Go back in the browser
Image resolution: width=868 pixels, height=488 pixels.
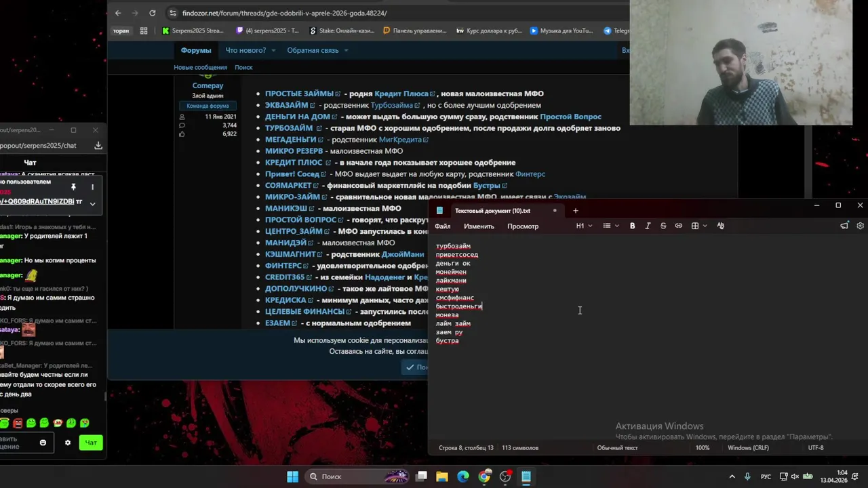tap(118, 13)
